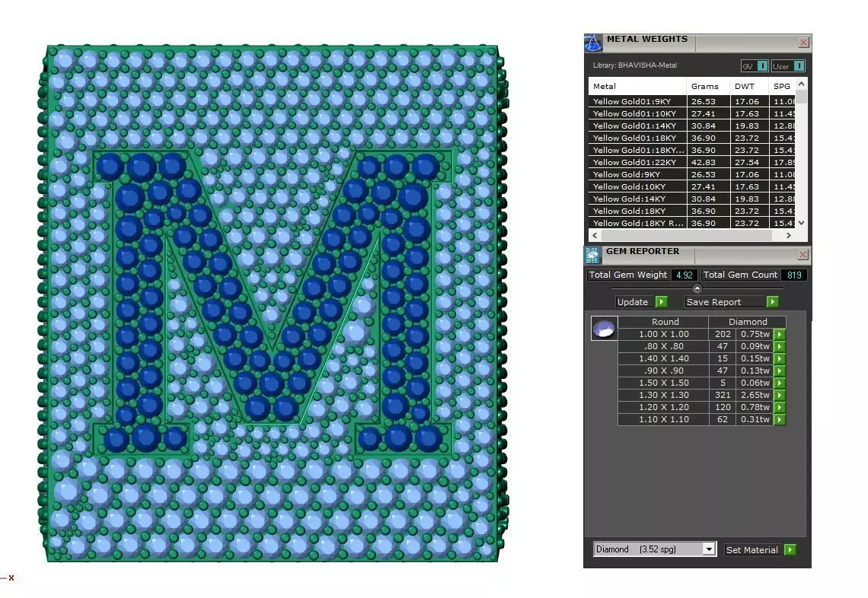Click the Gem Reporter panel icon
This screenshot has height=598, width=868.
tap(592, 255)
